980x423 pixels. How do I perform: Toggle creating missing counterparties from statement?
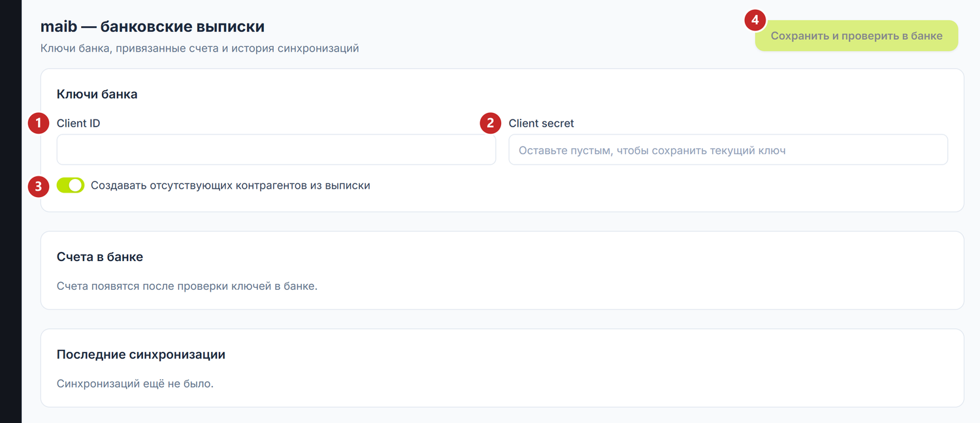pyautogui.click(x=71, y=185)
